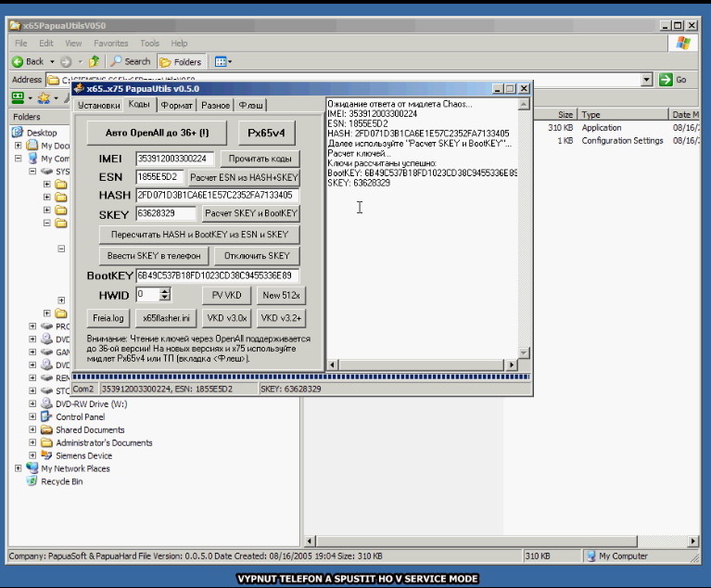Collapse the My Computer tree node
711x588 pixels.
(x=19, y=159)
